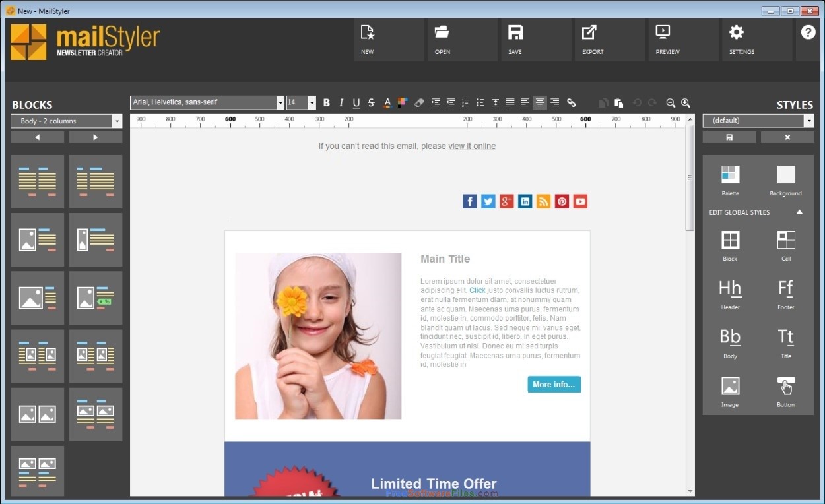Toggle underline text formatting
The width and height of the screenshot is (825, 504).
356,102
